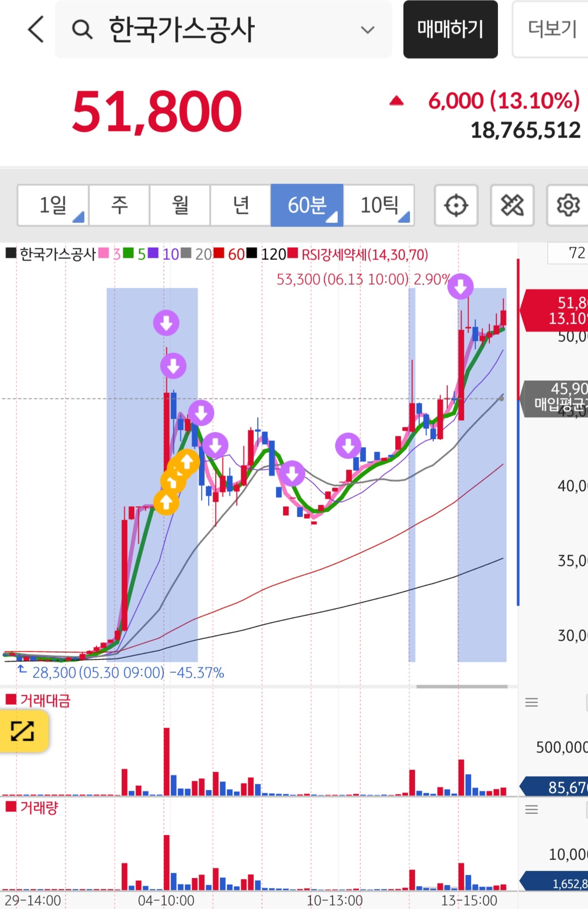
Task: Tap the red current price tag 51,8
Action: click(554, 310)
